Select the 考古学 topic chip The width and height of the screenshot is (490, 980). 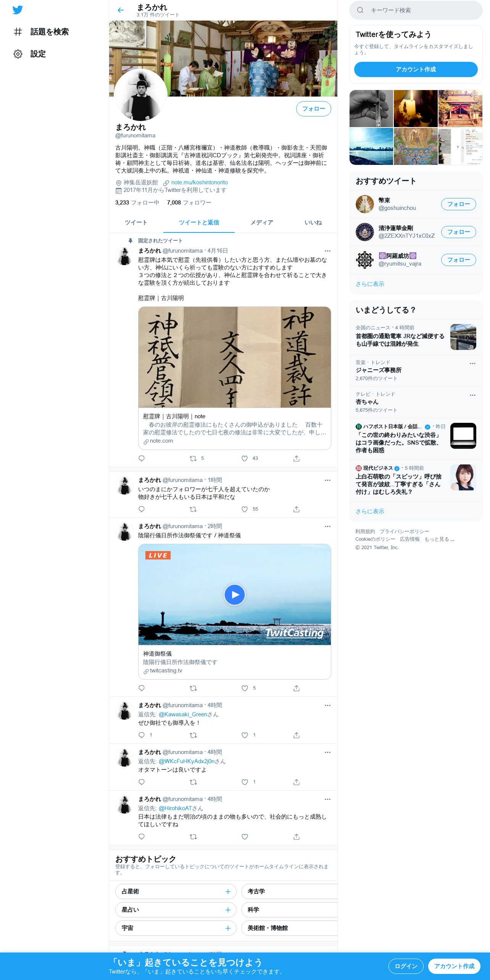(x=289, y=891)
